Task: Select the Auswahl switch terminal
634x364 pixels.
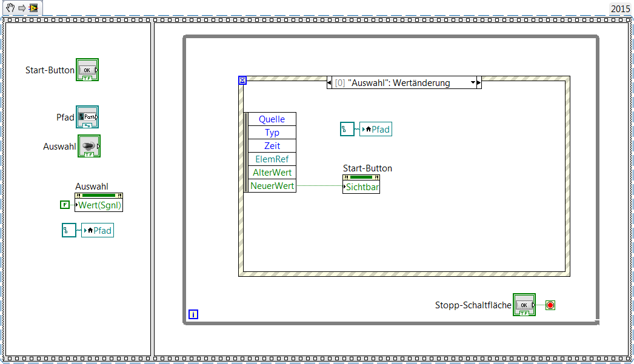Action: coord(89,146)
